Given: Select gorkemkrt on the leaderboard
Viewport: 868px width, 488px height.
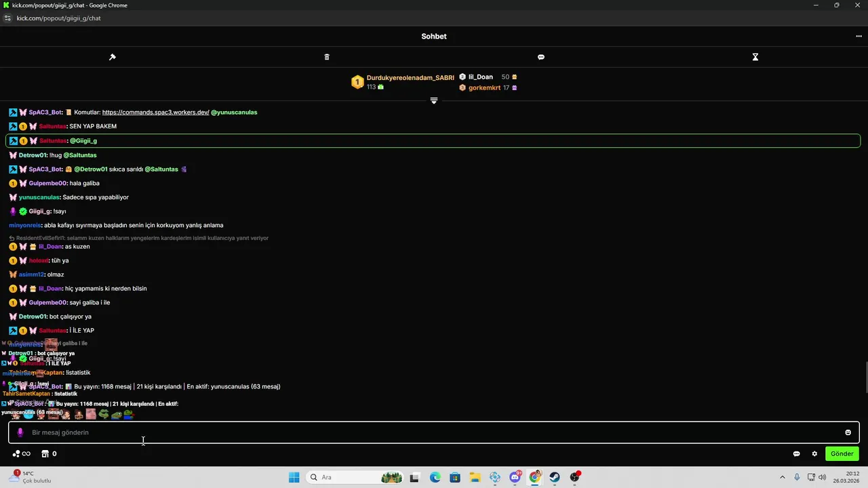Looking at the screenshot, I should click(484, 88).
